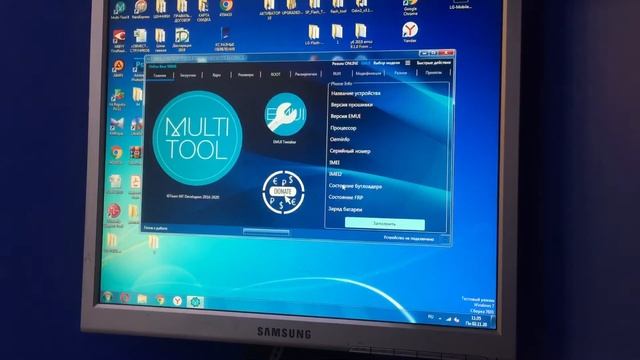This screenshot has width=640, height=360.
Task: Click the Процессор row
Action: tap(343, 128)
